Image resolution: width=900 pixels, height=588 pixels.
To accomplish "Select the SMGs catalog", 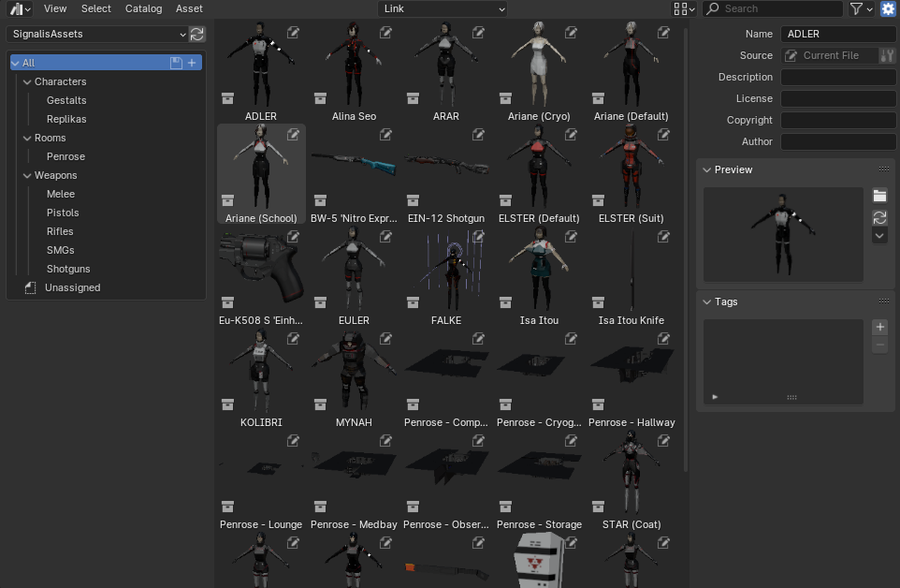I will pyautogui.click(x=60, y=250).
